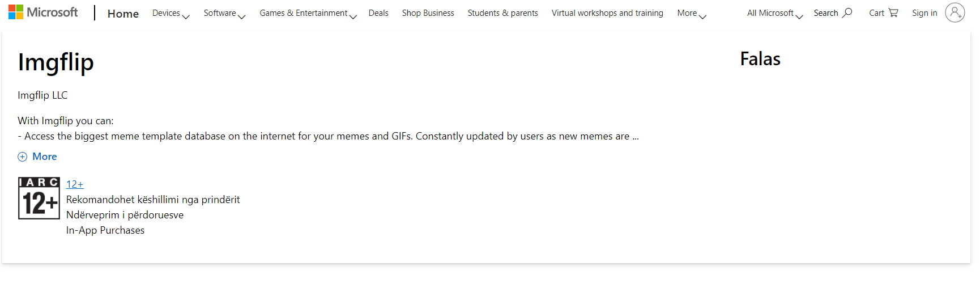
Task: Click the Microsoft logo icon
Action: (16, 12)
